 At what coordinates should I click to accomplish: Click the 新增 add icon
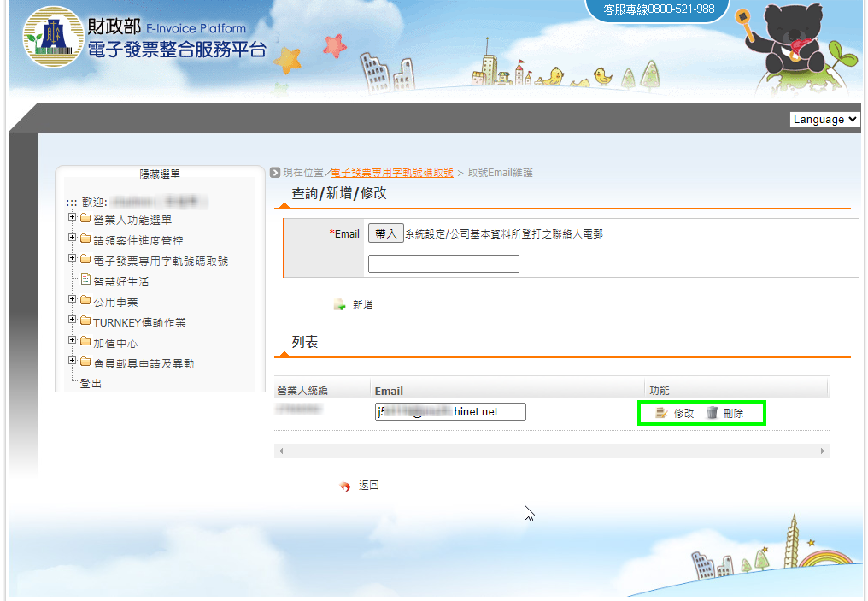339,304
